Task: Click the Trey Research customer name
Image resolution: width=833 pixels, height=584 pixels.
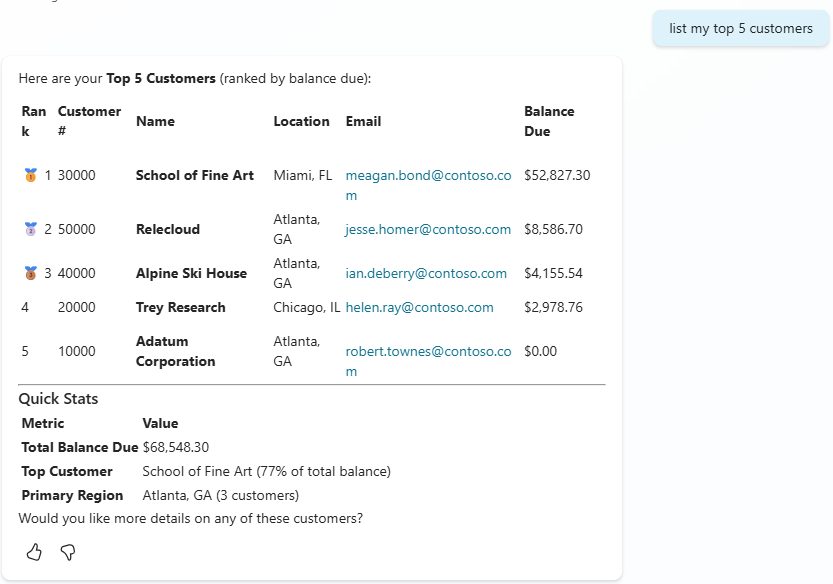Action: pos(181,307)
